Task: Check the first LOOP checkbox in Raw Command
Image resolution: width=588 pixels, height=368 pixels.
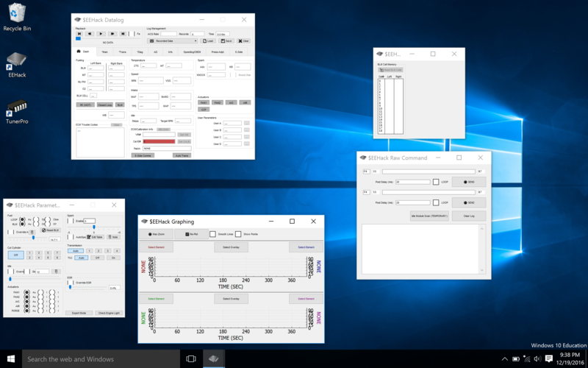Action: (436, 181)
